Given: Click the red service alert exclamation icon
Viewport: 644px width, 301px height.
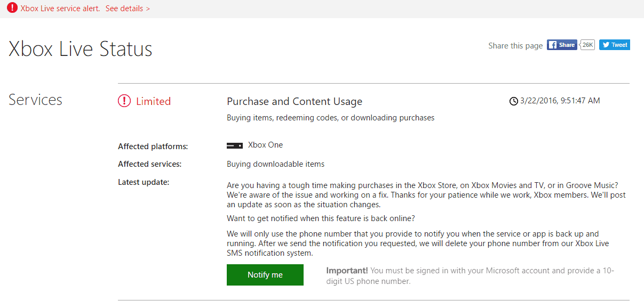Looking at the screenshot, I should click(x=12, y=9).
